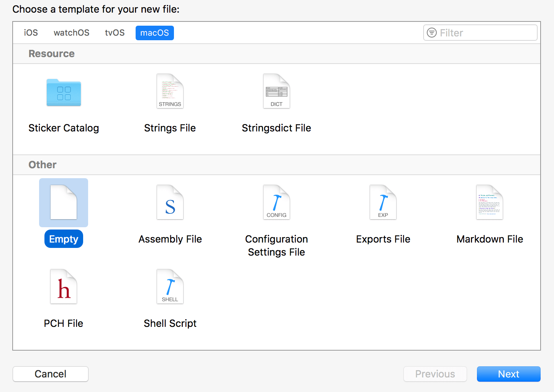Click the Empty template label

(64, 239)
